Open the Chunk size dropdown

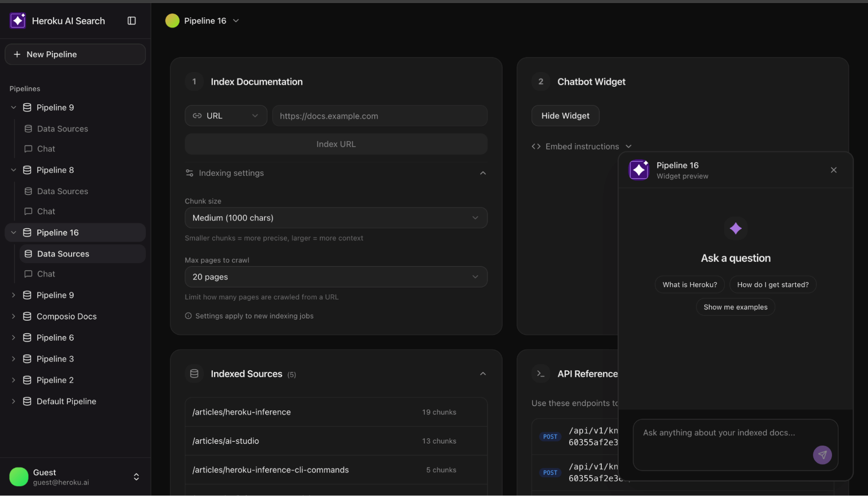336,218
